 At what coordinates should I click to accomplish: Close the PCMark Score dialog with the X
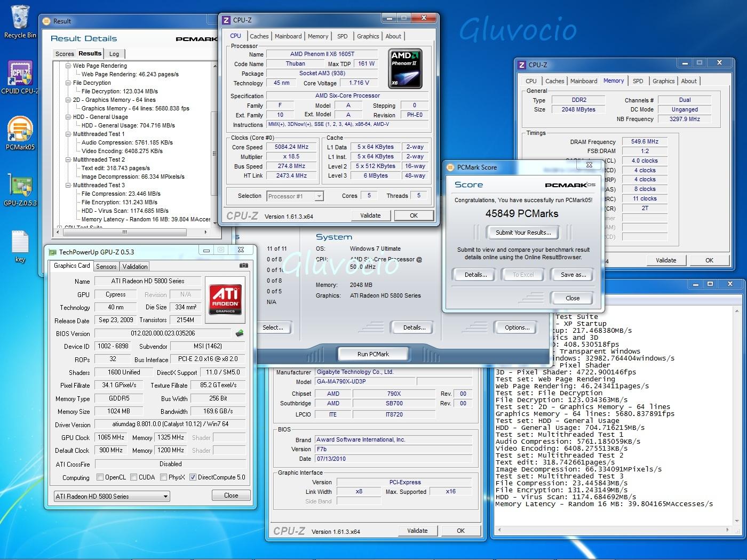[589, 165]
